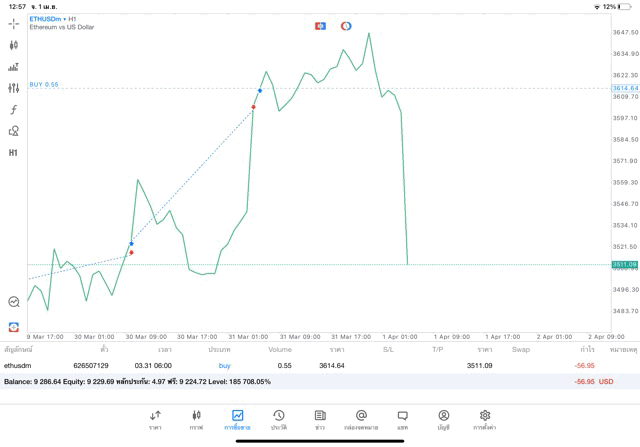Click the circular red-blue icon on chart top

pos(346,25)
